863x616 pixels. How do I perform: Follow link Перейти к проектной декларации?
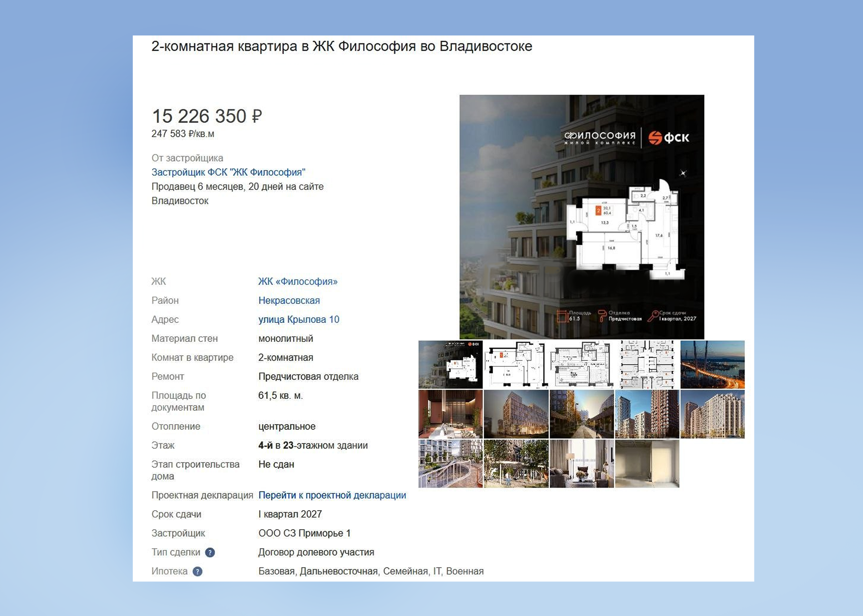click(x=332, y=495)
